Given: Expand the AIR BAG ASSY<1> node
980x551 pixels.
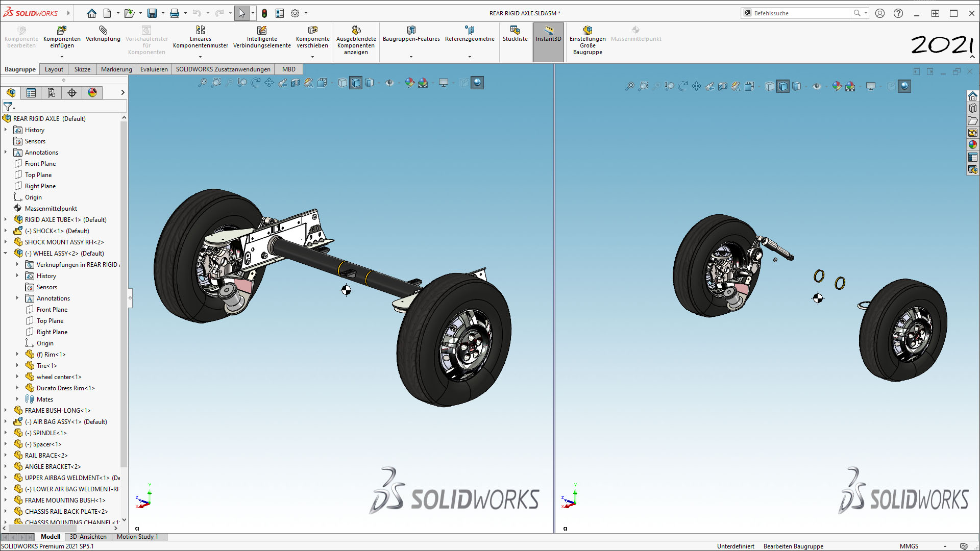Looking at the screenshot, I should tap(6, 421).
